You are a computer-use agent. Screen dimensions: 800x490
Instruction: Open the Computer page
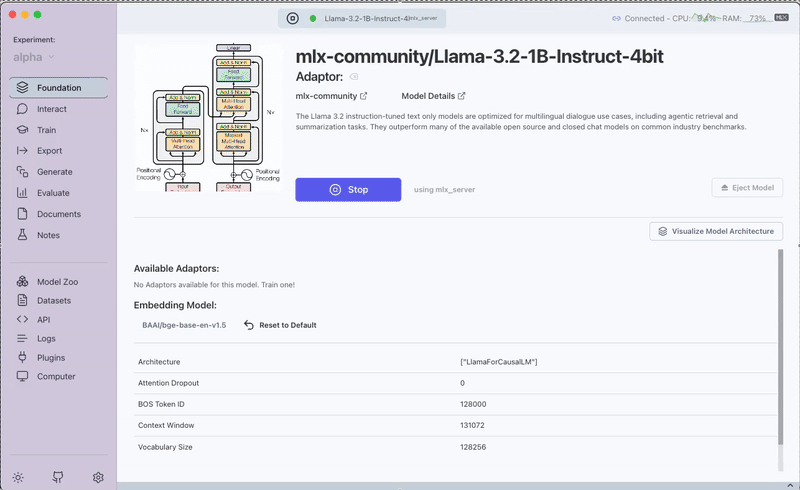coord(56,376)
